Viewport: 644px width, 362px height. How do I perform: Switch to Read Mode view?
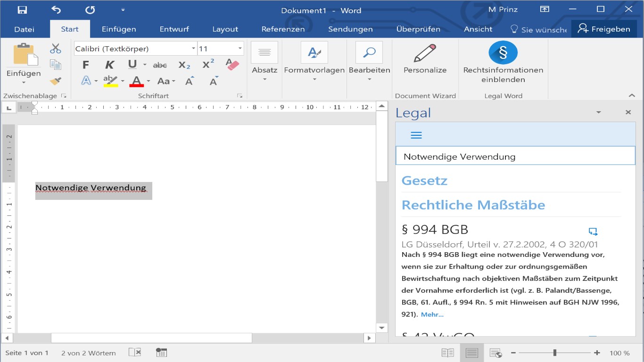(447, 353)
